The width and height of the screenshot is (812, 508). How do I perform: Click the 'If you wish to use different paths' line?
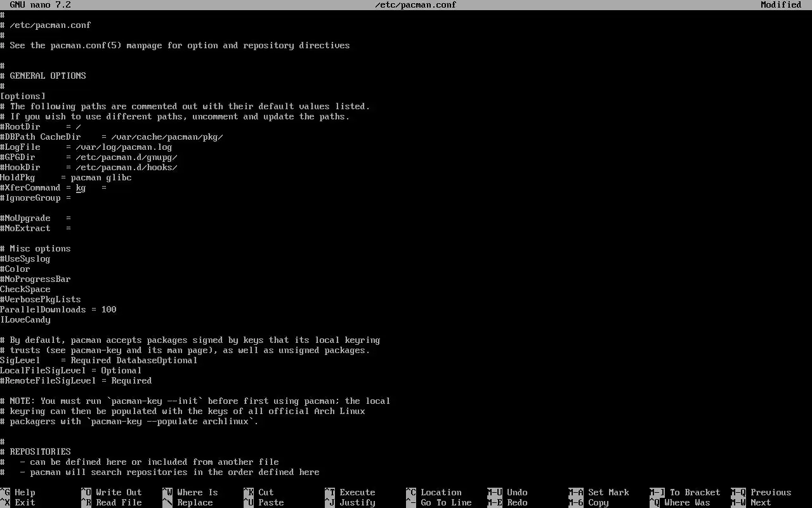point(175,116)
